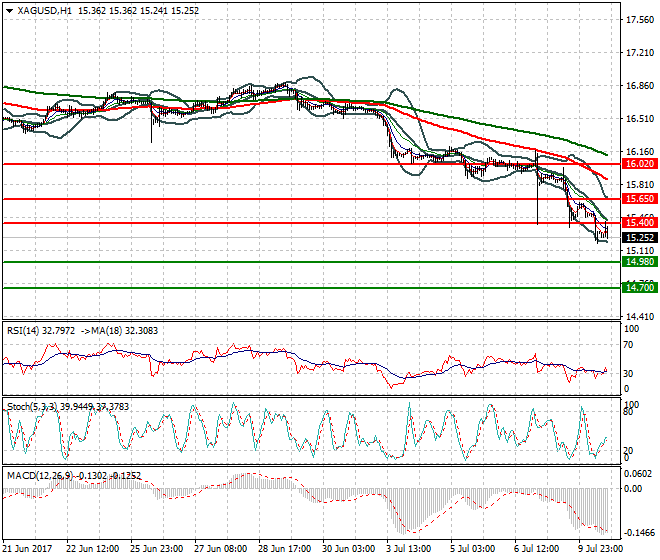
Task: Select the MACD scale value 0.00
Action: (633, 489)
